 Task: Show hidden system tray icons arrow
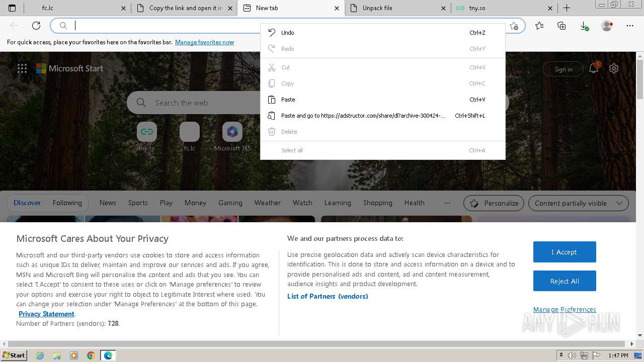(561, 355)
